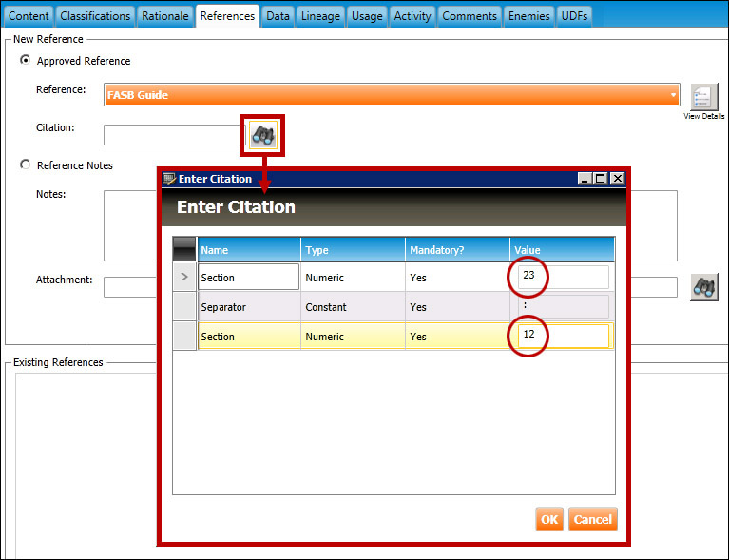Close the Enter Citation dialog window

tap(617, 179)
